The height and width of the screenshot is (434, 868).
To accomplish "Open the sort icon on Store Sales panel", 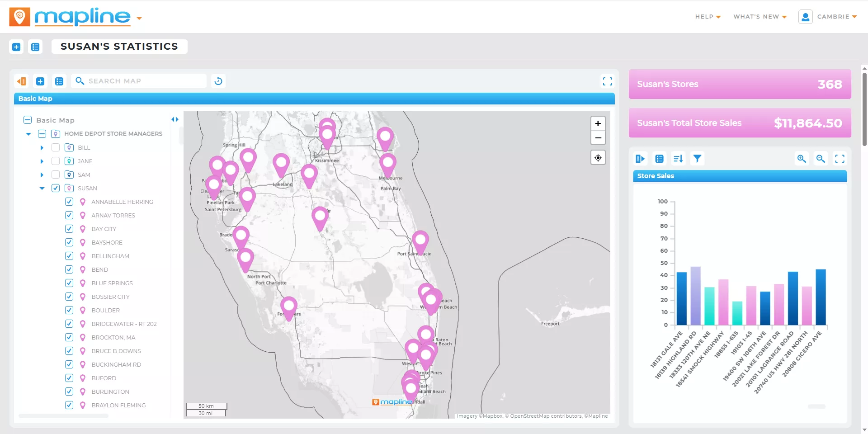I will click(x=678, y=159).
